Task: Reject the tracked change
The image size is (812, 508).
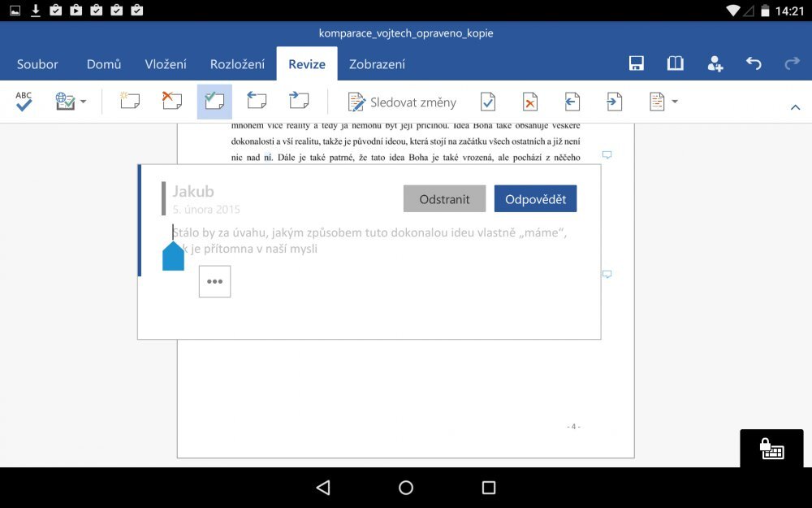Action: (x=529, y=102)
